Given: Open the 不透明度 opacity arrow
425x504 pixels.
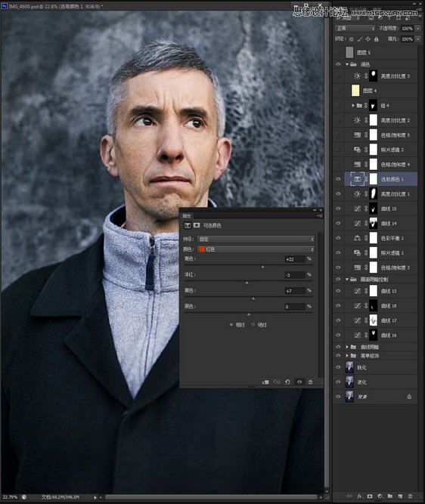Looking at the screenshot, I should (417, 28).
